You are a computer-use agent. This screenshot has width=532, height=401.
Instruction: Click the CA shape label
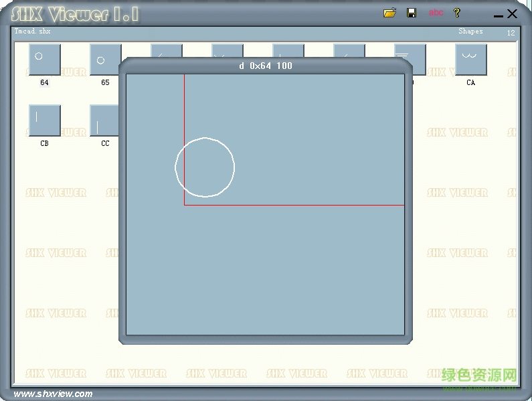[471, 82]
